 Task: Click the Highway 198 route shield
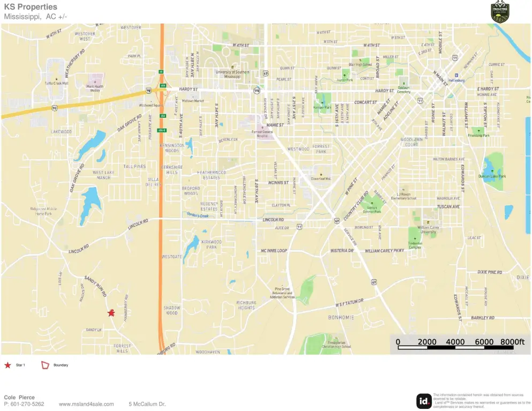coord(258,91)
